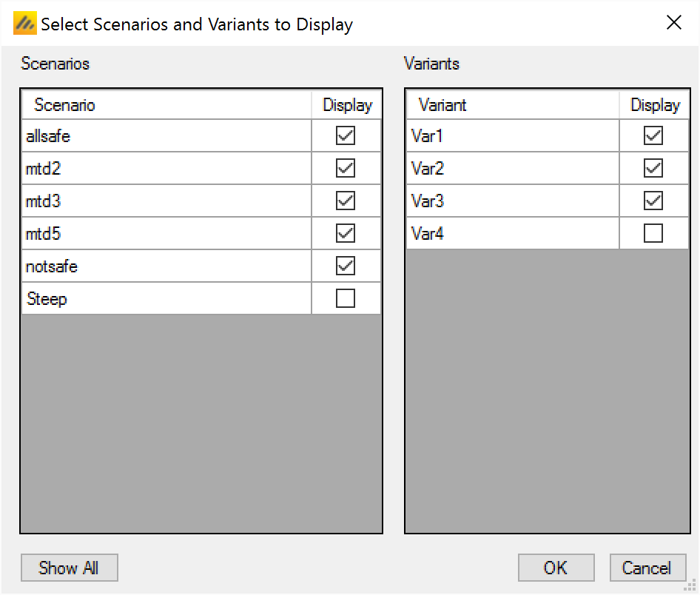
Task: Click the Variant column header
Action: [512, 105]
